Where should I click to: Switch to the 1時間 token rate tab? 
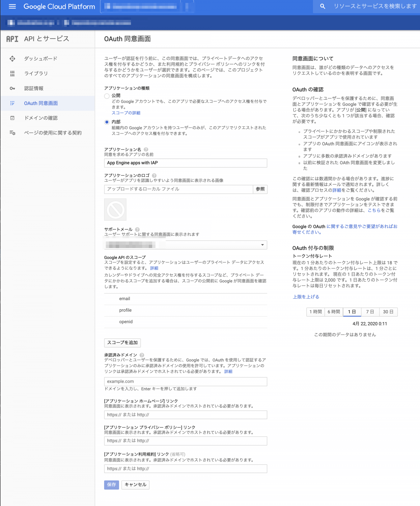click(x=315, y=312)
